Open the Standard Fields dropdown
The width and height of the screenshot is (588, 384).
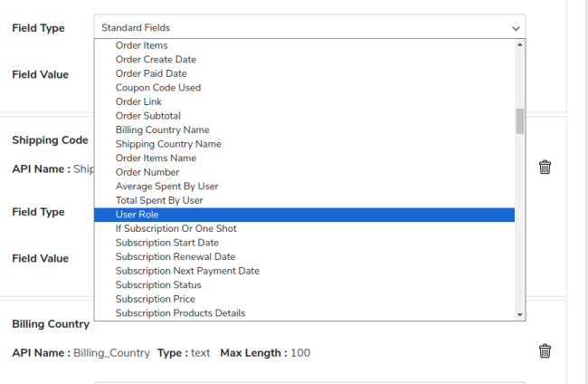click(309, 28)
